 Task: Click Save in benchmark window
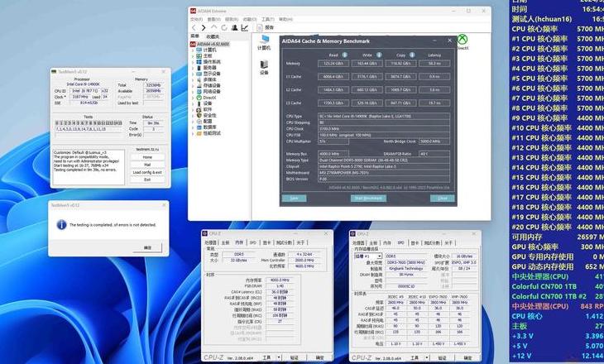(295, 198)
